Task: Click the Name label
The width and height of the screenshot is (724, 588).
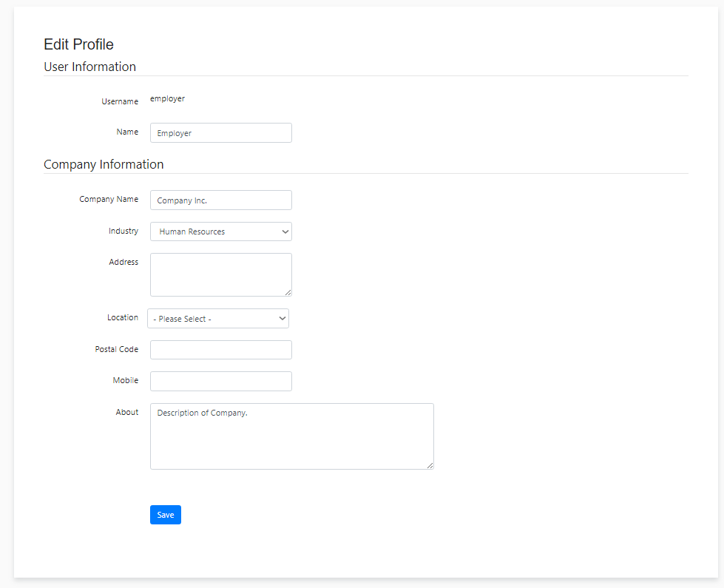Action: point(127,132)
